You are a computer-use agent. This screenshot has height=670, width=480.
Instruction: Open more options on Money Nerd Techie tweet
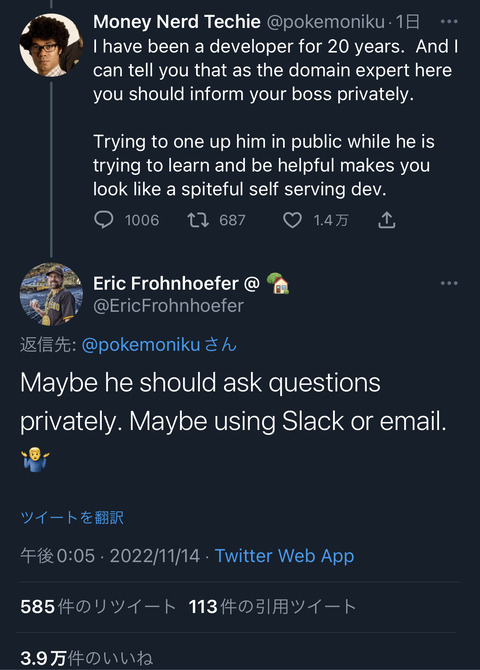(x=449, y=21)
